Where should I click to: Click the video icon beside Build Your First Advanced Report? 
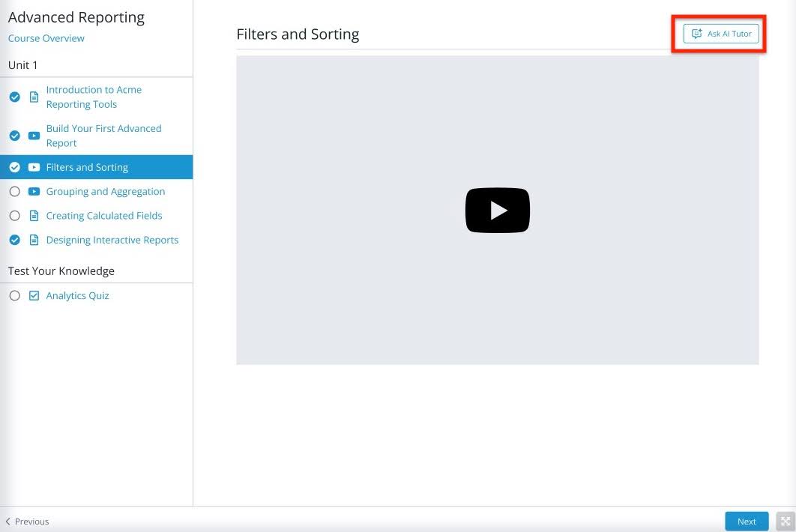(34, 136)
